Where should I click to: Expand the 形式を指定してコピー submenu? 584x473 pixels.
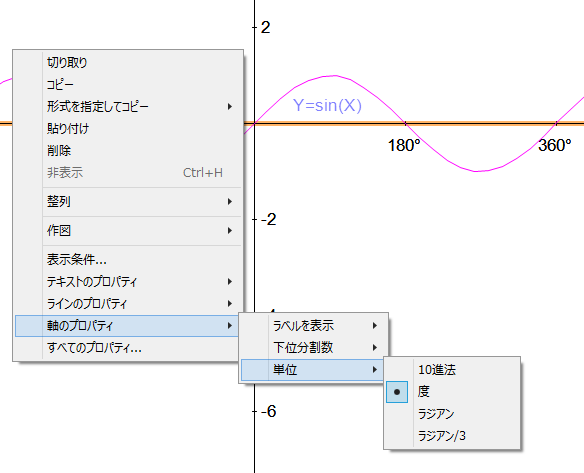tap(127, 107)
